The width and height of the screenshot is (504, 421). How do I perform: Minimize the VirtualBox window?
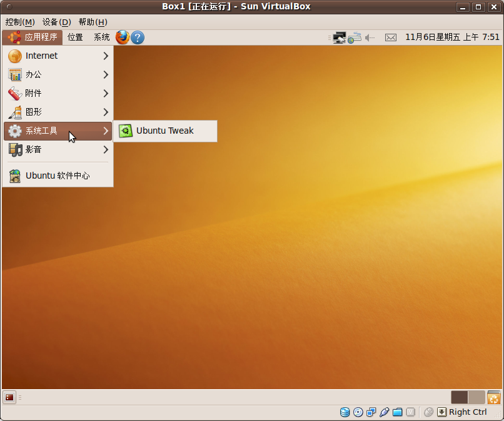463,7
